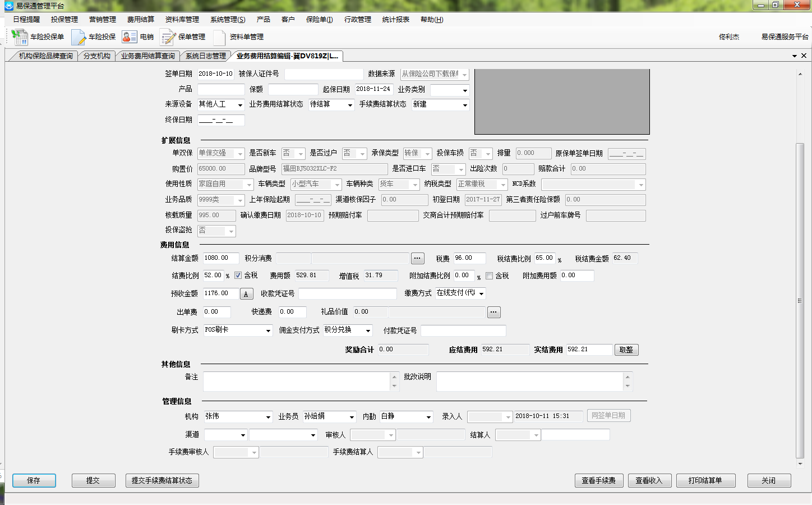Open the 车险投保 toolbar icon
Screen dimensions: 812x505
pyautogui.click(x=79, y=37)
